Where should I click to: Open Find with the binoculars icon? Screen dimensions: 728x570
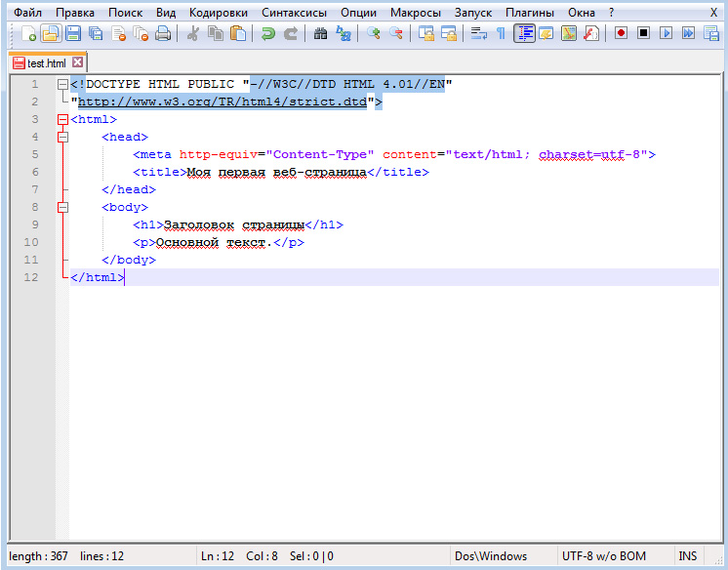click(x=320, y=33)
